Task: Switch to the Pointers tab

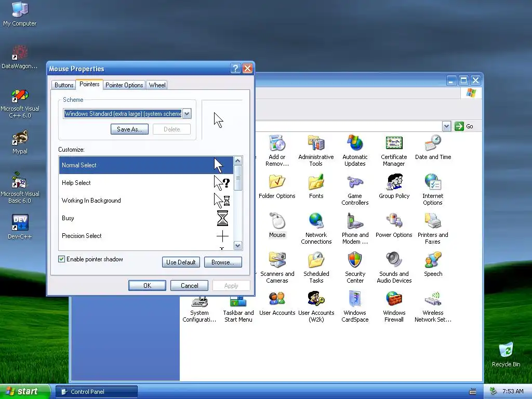Action: tap(89, 84)
